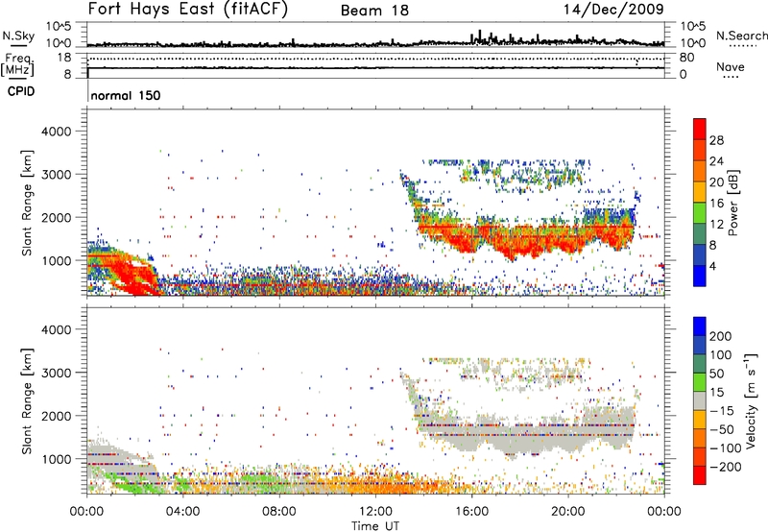Screen dimensions: 768x532
Task: Select the 'Freq. [MHz]' axis label
Action: [18, 64]
